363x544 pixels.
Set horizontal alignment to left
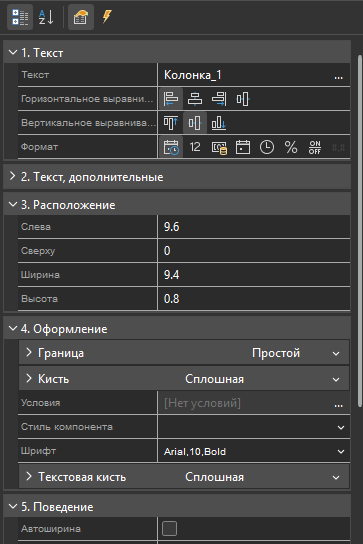(171, 99)
